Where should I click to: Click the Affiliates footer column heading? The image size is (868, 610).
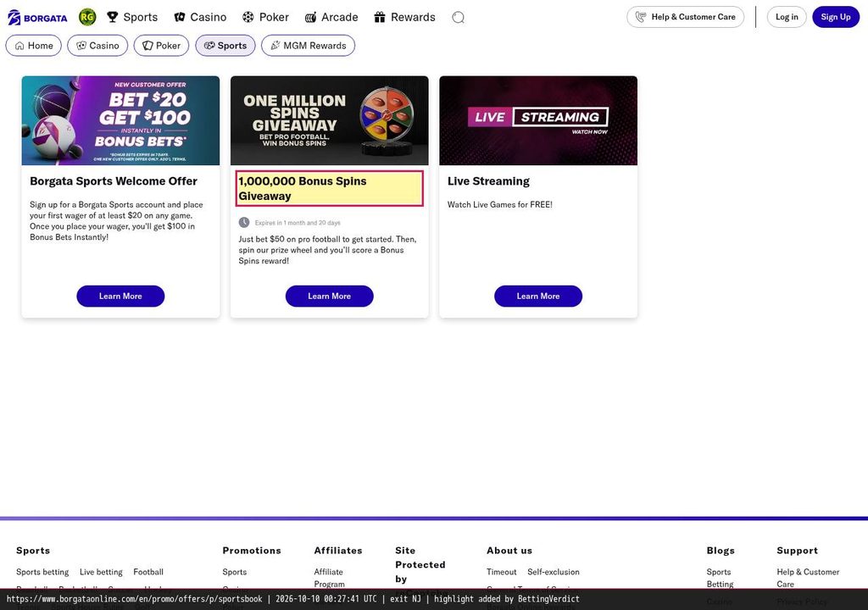[338, 550]
